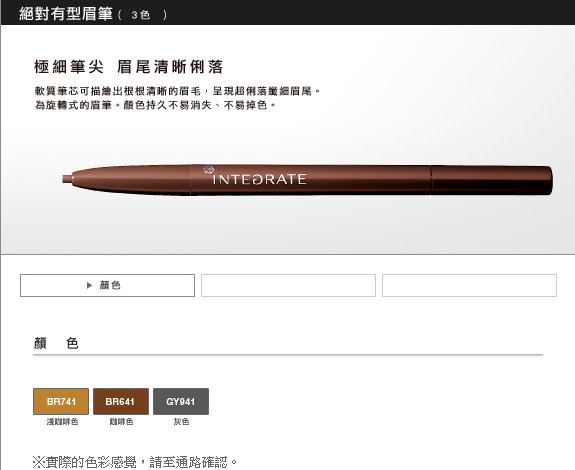Click the middle empty tab box
Screen dimensions: 575x470
288,285
